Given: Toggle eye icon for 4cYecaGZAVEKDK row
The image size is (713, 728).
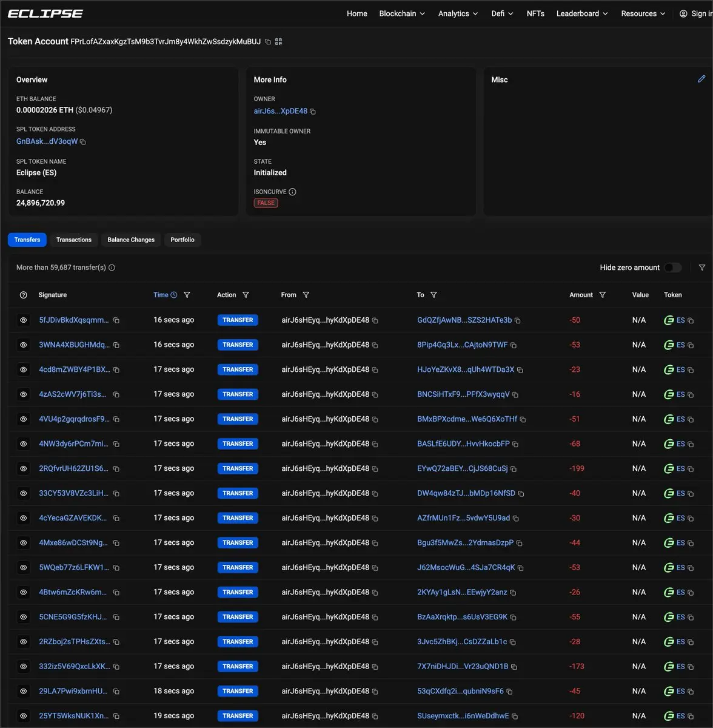Looking at the screenshot, I should click(24, 518).
